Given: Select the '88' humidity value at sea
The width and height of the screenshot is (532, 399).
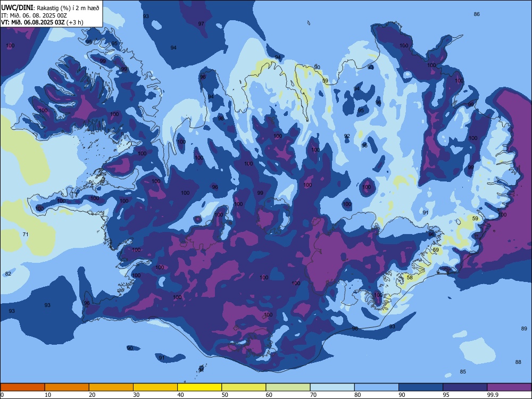Looking at the screenshot, I should [518, 362].
